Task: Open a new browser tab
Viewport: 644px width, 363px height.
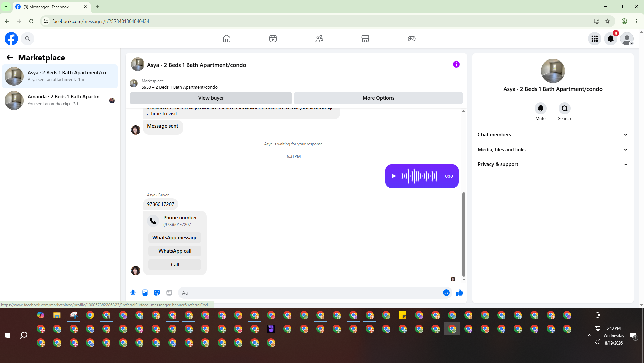Action: pyautogui.click(x=97, y=7)
